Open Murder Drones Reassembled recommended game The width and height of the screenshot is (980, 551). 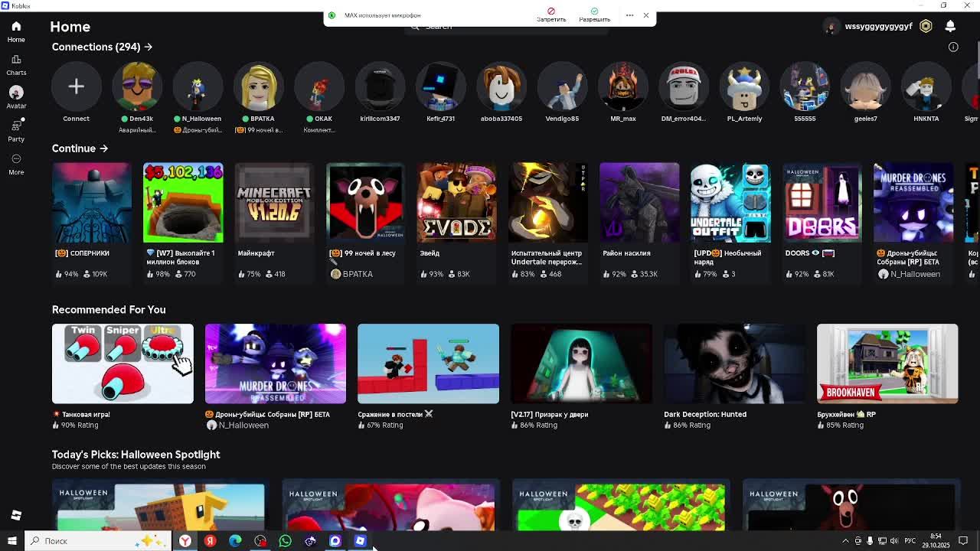tap(276, 364)
